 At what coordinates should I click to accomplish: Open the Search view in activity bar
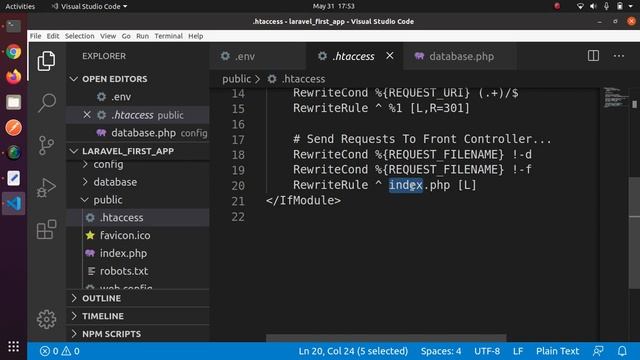pyautogui.click(x=46, y=102)
